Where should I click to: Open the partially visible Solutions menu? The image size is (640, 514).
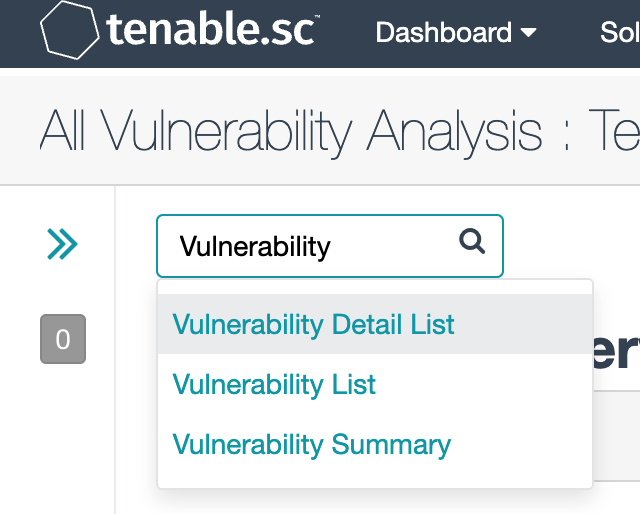click(x=619, y=32)
